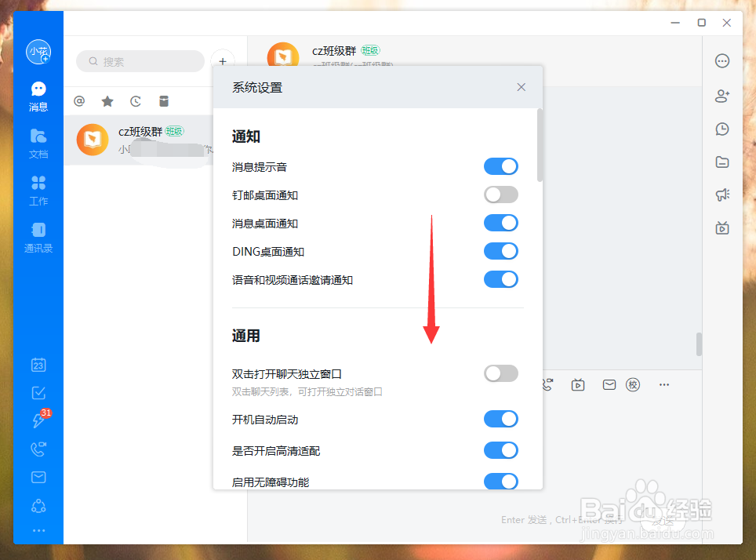Image resolution: width=756 pixels, height=560 pixels.
Task: Open the phone/video call icon in sidebar
Action: pyautogui.click(x=38, y=449)
